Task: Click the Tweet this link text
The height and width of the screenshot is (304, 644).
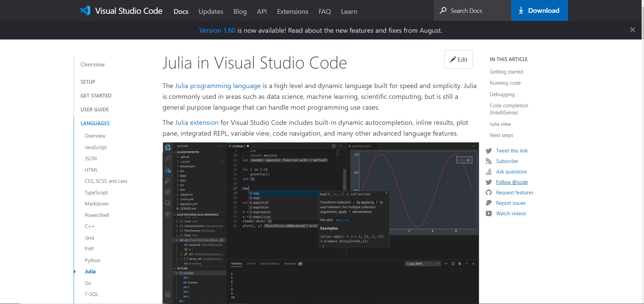Action: 512,151
